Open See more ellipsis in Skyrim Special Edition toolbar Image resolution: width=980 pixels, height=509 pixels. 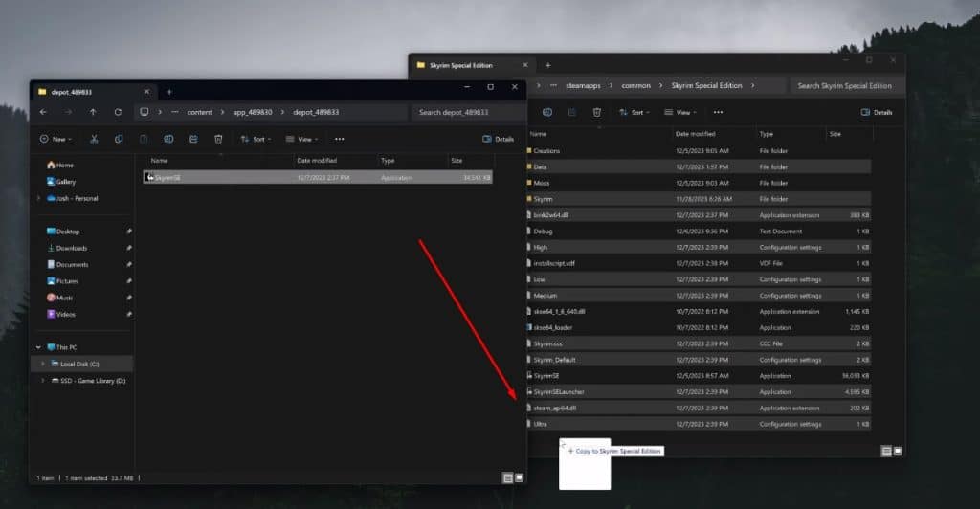tap(718, 112)
